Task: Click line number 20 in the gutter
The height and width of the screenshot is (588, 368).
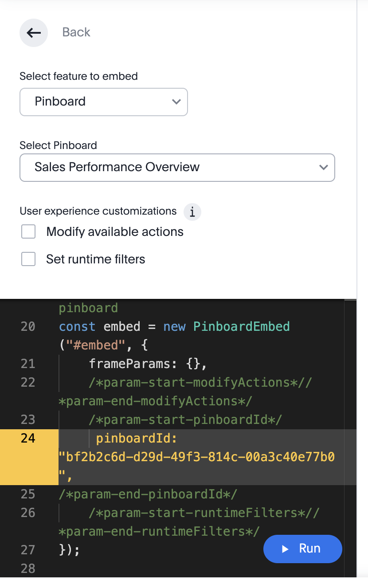Action: click(x=28, y=327)
